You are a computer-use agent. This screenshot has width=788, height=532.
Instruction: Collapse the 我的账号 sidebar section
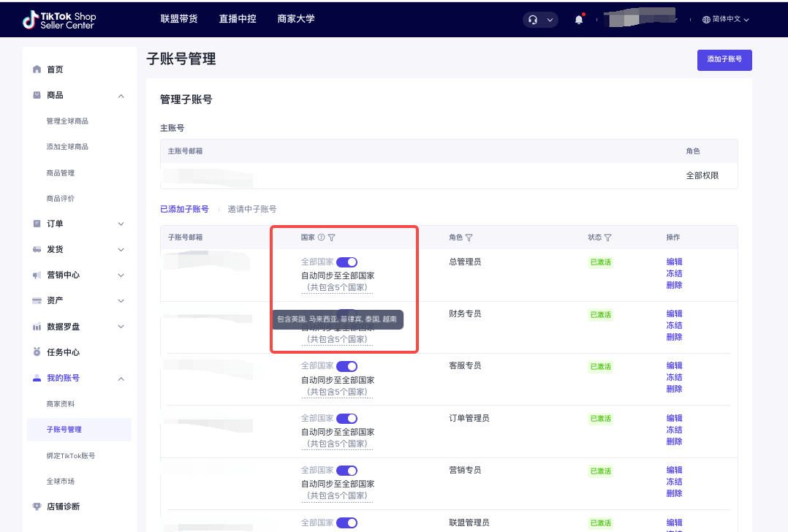point(121,379)
